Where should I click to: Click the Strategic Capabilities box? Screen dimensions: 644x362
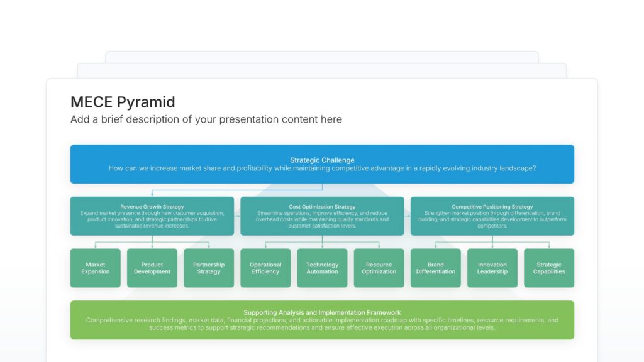(x=549, y=268)
